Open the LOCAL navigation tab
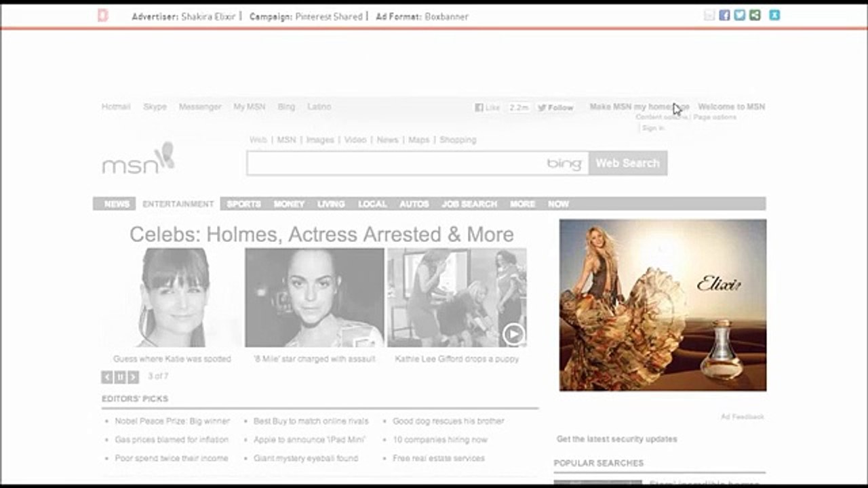Viewport: 868px width, 488px height. point(372,204)
